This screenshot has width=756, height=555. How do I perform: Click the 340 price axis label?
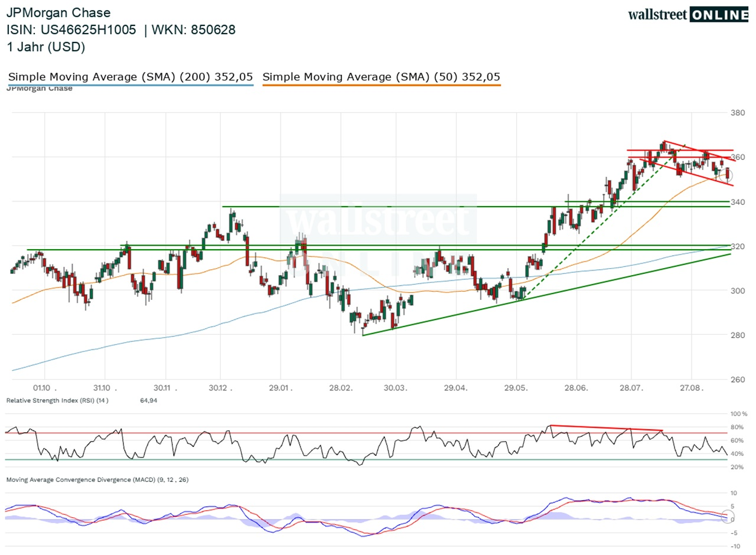[739, 202]
